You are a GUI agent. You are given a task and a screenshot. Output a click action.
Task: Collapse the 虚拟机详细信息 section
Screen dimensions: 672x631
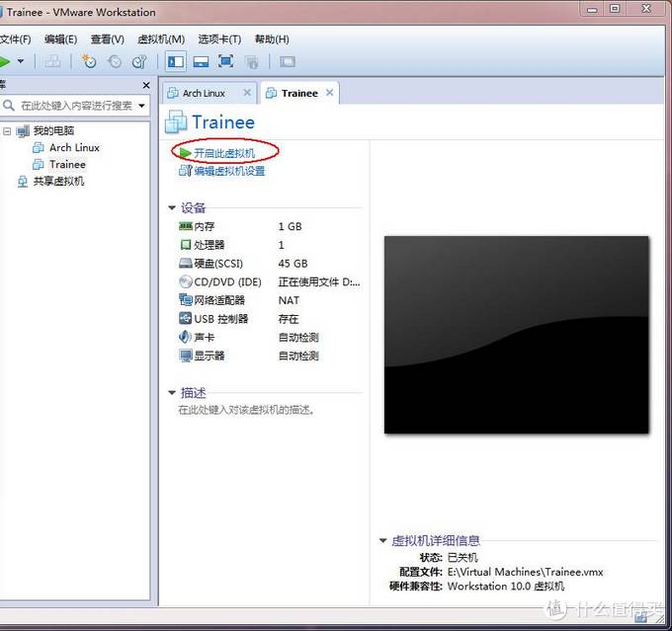[x=382, y=540]
